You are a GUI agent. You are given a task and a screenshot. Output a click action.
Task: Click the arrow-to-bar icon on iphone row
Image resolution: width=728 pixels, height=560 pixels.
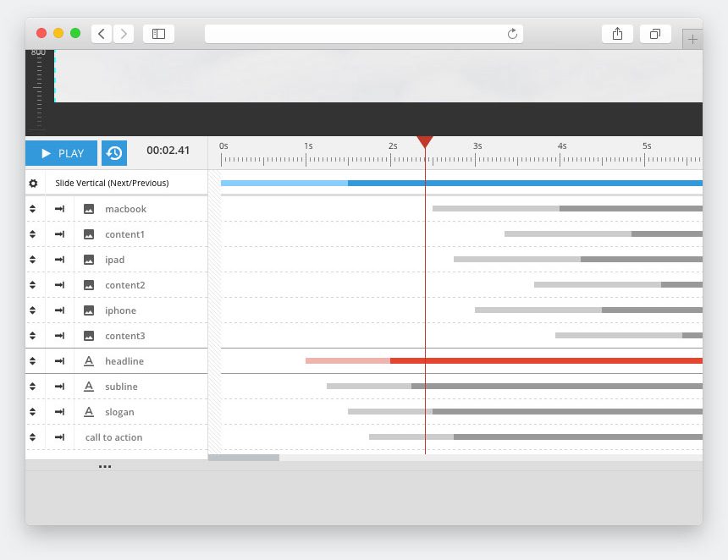[x=59, y=310]
